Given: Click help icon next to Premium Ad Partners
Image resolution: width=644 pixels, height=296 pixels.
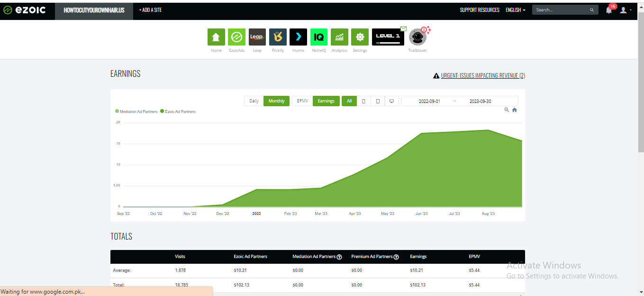Looking at the screenshot, I should tap(396, 257).
